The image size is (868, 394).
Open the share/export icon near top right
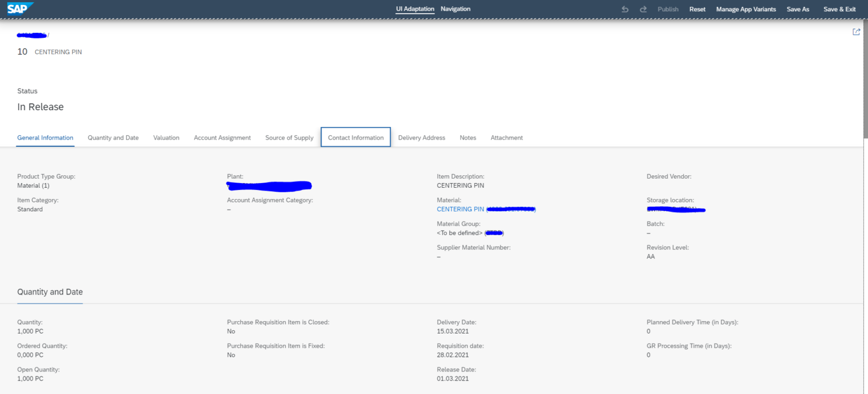(857, 32)
